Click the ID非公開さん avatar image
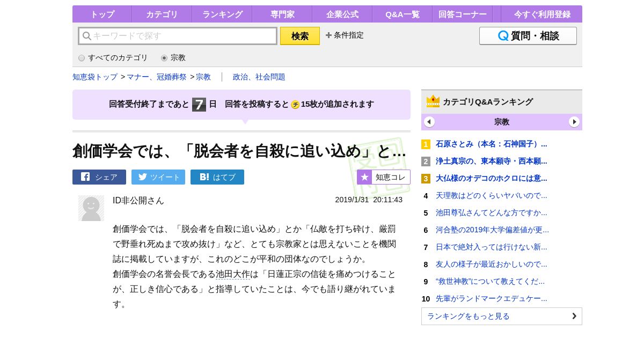 click(x=91, y=208)
